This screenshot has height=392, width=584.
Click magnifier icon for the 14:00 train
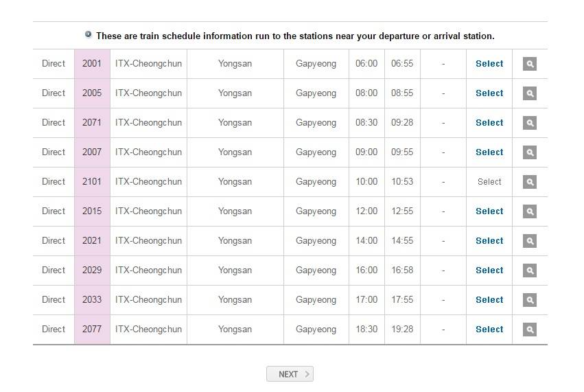[x=529, y=241]
